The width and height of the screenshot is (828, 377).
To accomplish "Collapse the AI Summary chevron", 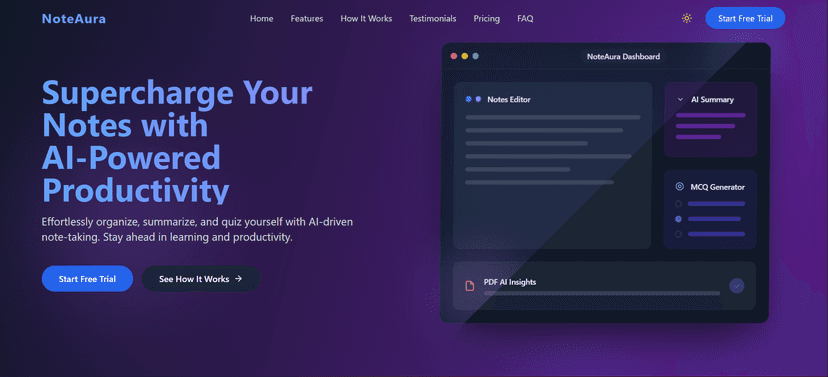I will [x=680, y=99].
